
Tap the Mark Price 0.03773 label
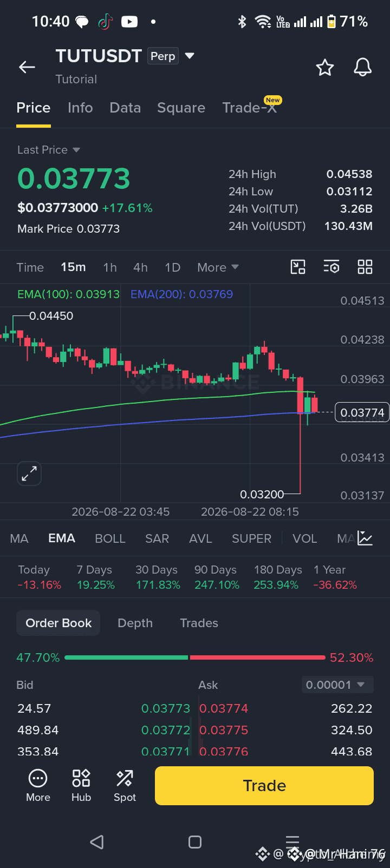coord(68,229)
